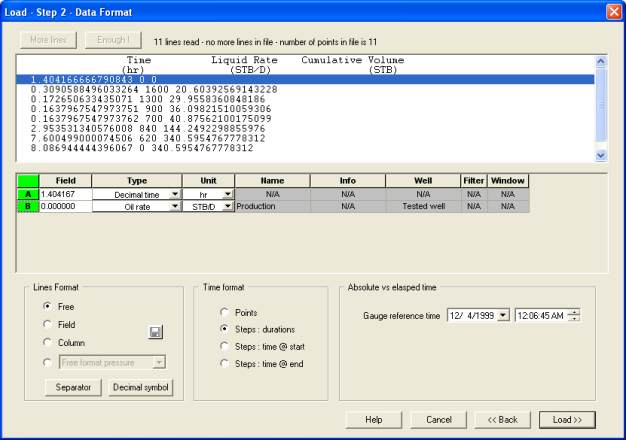
Task: Select Points time format
Action: [225, 313]
